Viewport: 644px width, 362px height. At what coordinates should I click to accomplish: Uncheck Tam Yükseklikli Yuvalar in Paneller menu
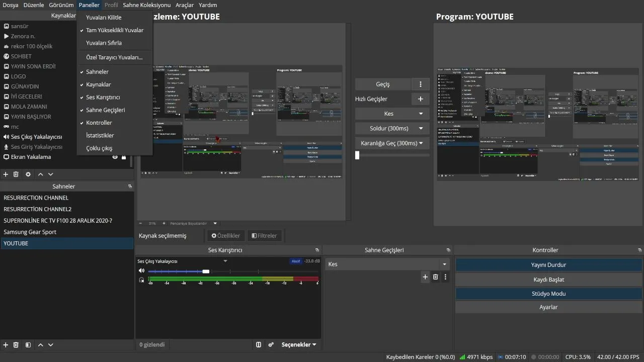[115, 30]
